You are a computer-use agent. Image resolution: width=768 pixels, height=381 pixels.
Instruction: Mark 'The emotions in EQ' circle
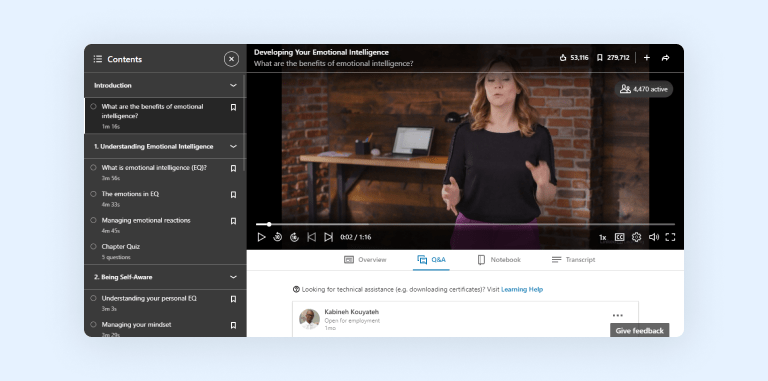tap(94, 194)
